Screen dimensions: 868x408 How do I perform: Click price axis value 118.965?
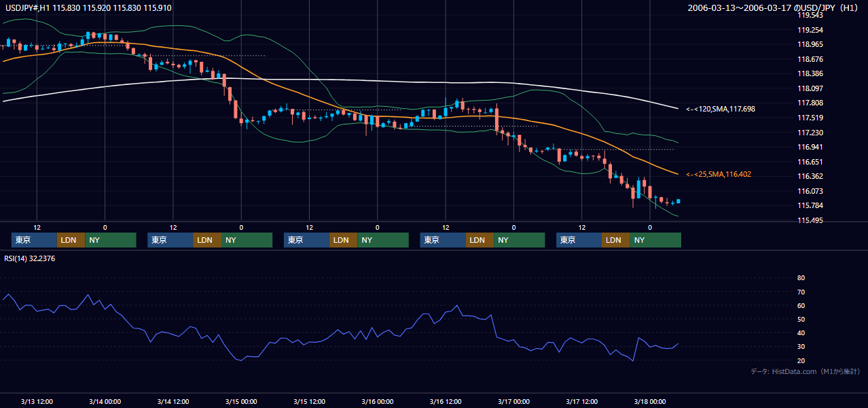tap(810, 44)
